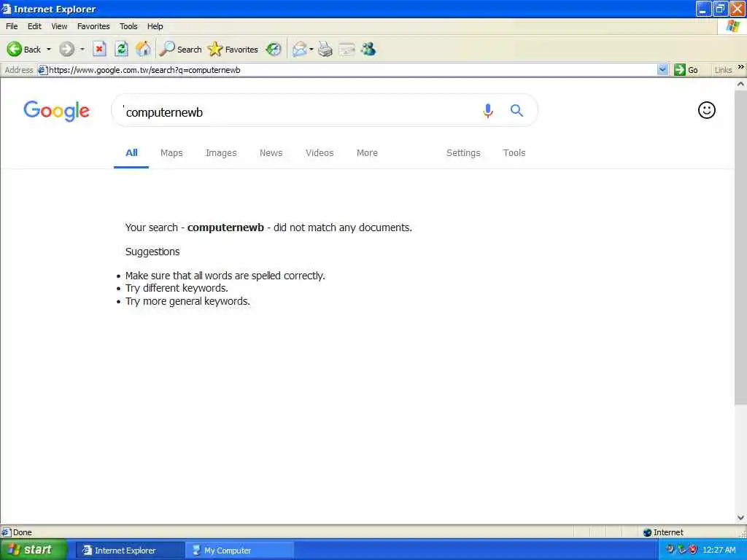Click the voice search microphone icon
The width and height of the screenshot is (747, 560).
[488, 111]
